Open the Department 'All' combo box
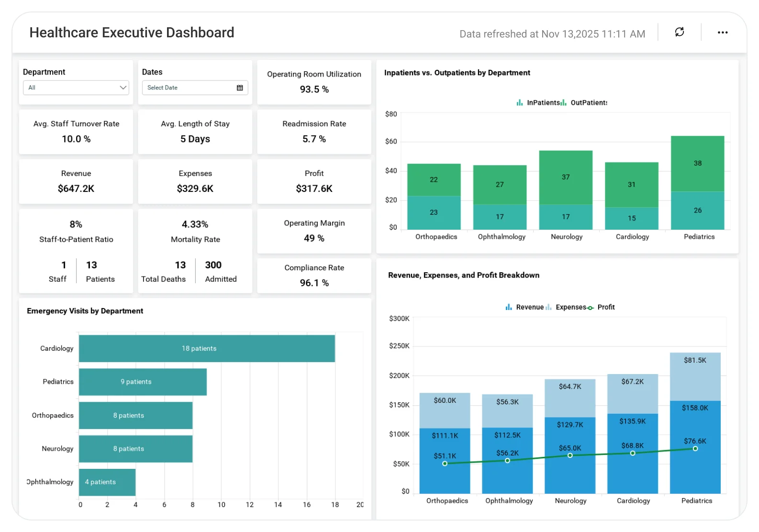 (76, 88)
